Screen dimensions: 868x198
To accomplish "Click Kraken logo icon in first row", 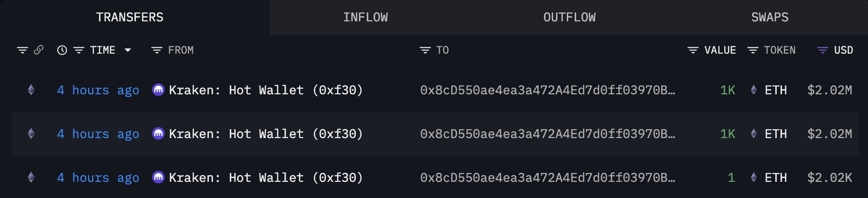I will (158, 90).
